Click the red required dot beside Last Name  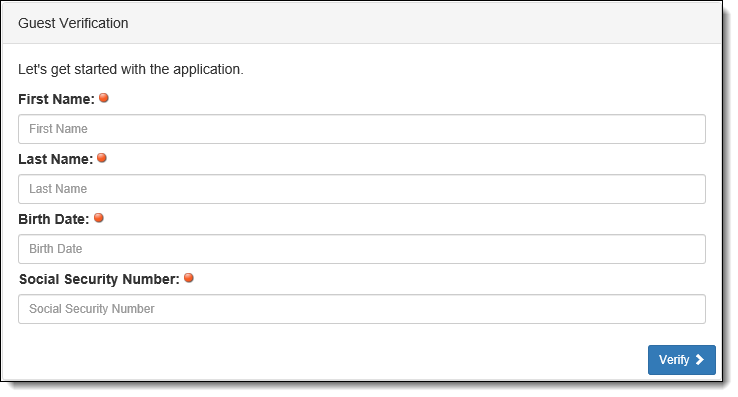coord(102,158)
